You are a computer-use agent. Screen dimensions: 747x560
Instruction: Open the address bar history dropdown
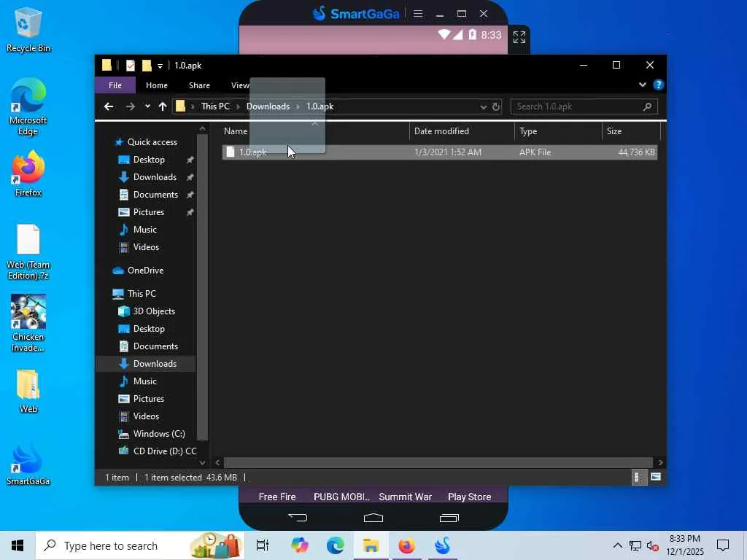[483, 106]
